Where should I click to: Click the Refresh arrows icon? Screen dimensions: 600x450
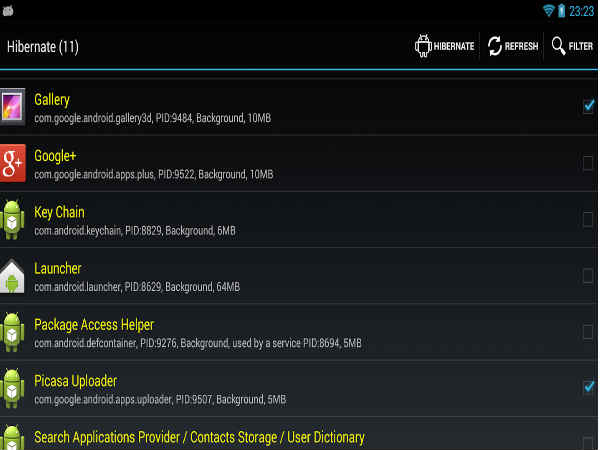pyautogui.click(x=494, y=46)
